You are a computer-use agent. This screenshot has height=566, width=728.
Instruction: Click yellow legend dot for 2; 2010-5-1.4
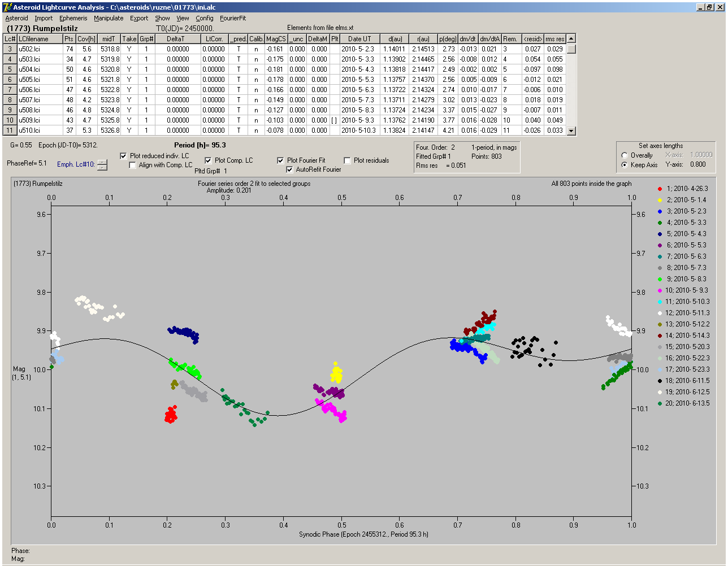pos(660,200)
